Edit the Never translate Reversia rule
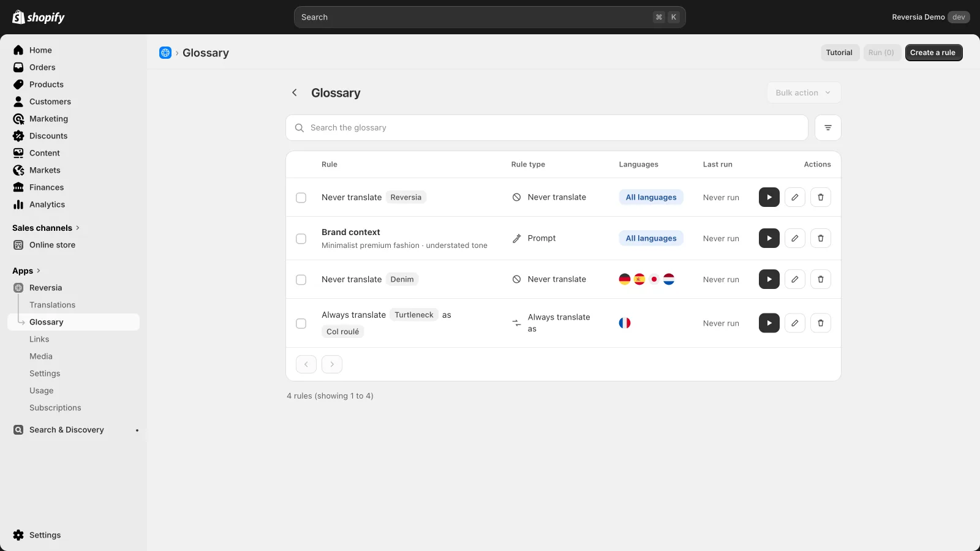 click(795, 197)
